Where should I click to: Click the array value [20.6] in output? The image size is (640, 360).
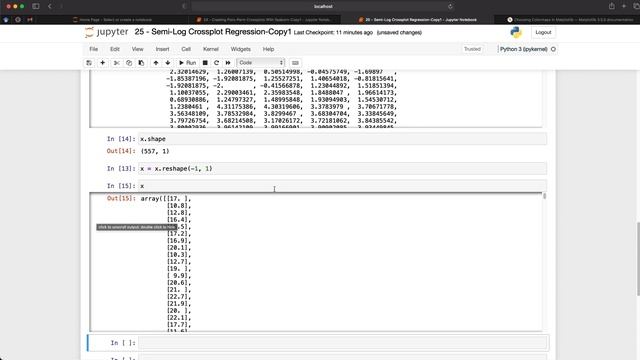click(x=179, y=283)
